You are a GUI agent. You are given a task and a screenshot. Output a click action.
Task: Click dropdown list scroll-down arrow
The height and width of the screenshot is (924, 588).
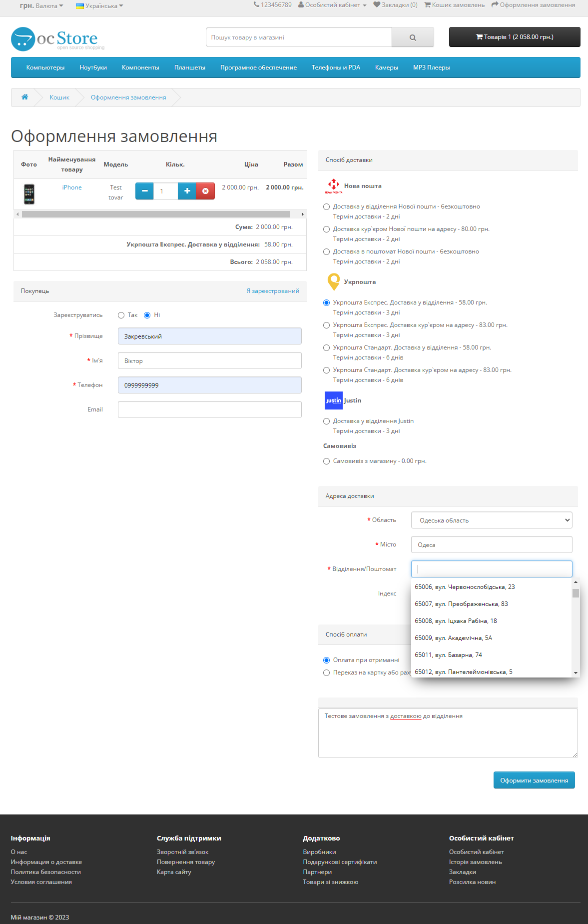576,673
